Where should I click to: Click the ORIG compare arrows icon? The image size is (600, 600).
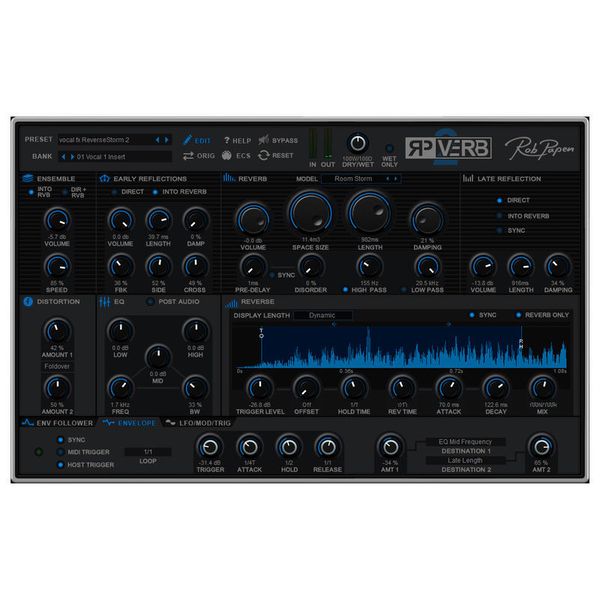188,155
